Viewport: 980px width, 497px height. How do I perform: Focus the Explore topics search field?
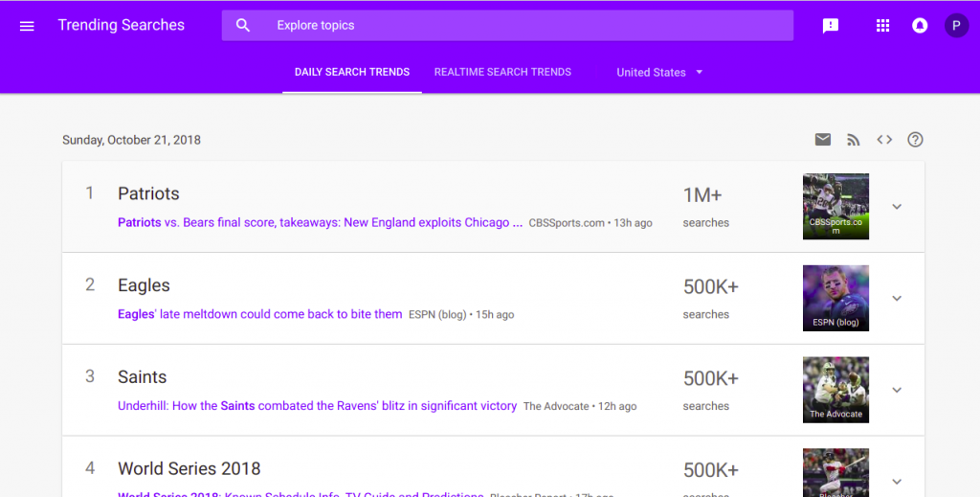(x=507, y=26)
